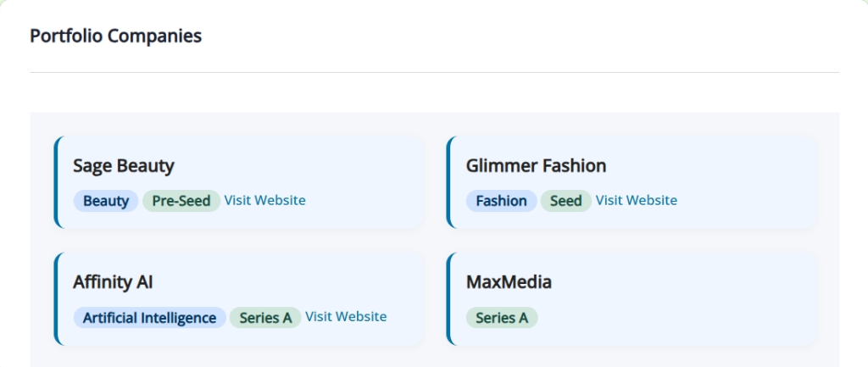Select the Beauty category tag
This screenshot has width=868, height=367.
(106, 201)
